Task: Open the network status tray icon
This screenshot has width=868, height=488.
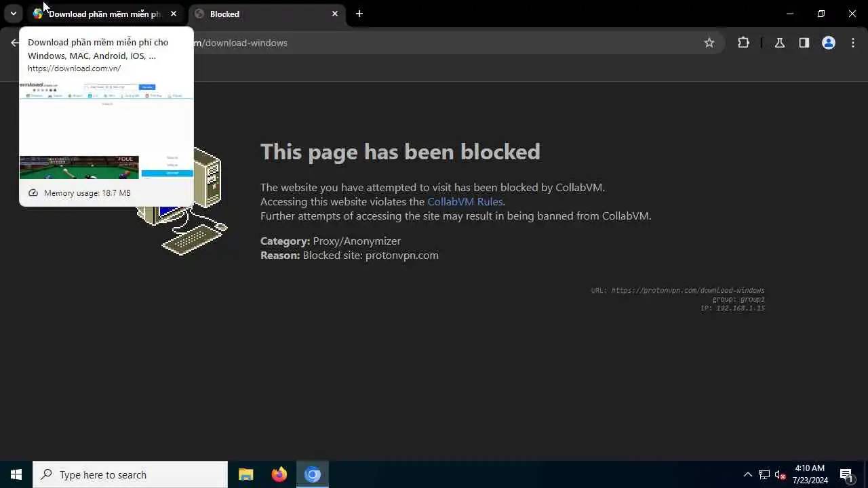Action: click(x=764, y=474)
